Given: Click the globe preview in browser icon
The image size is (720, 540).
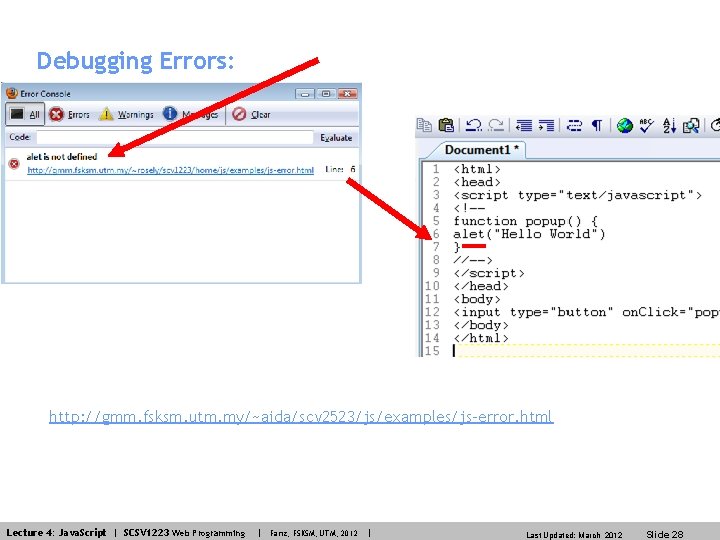Looking at the screenshot, I should 624,125.
